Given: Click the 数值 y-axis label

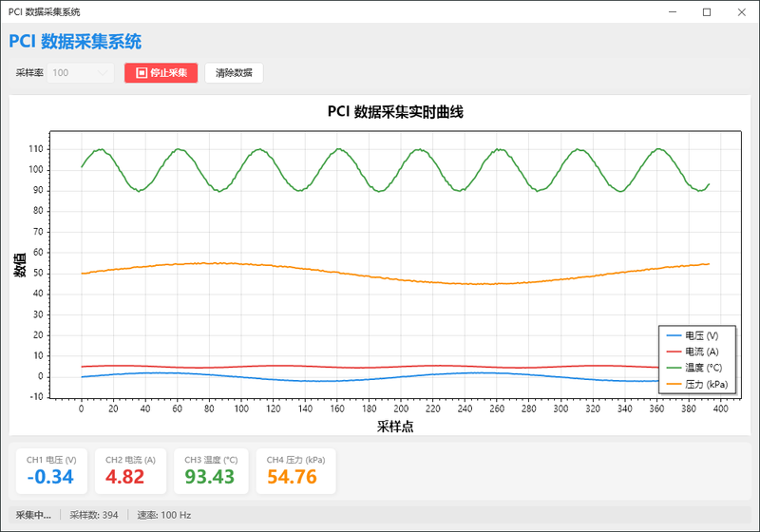Looking at the screenshot, I should click(20, 264).
